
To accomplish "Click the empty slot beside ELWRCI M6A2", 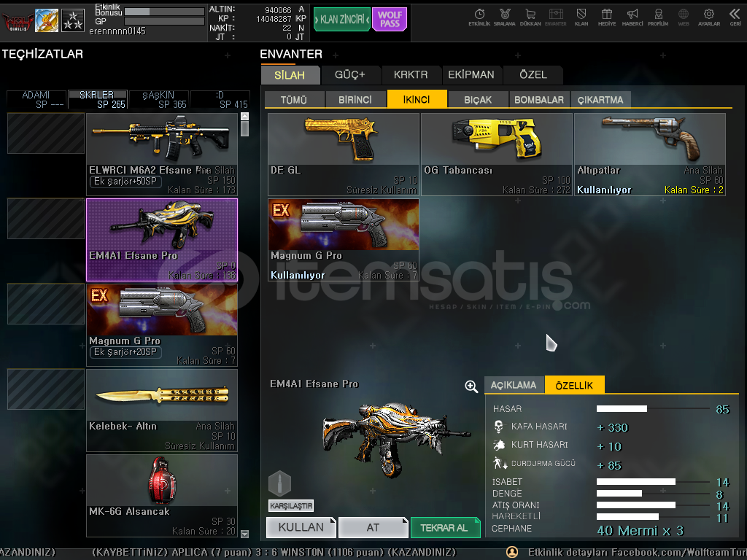I will [x=46, y=133].
